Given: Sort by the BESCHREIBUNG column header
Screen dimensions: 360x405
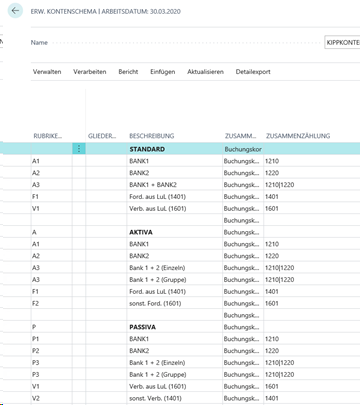Looking at the screenshot, I should (152, 136).
